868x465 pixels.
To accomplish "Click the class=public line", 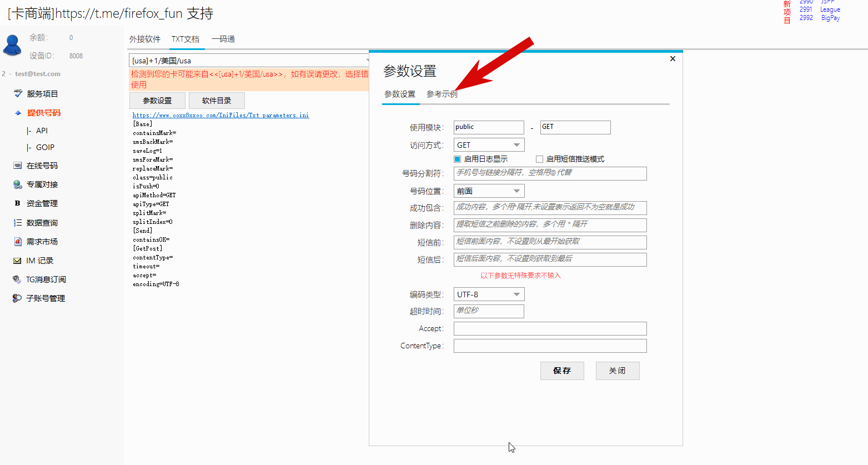I will [x=153, y=177].
